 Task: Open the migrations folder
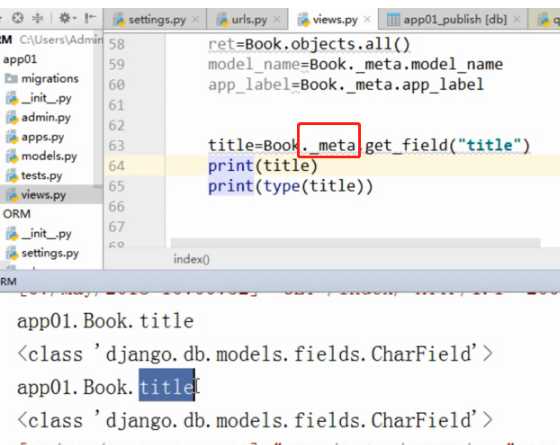coord(50,79)
